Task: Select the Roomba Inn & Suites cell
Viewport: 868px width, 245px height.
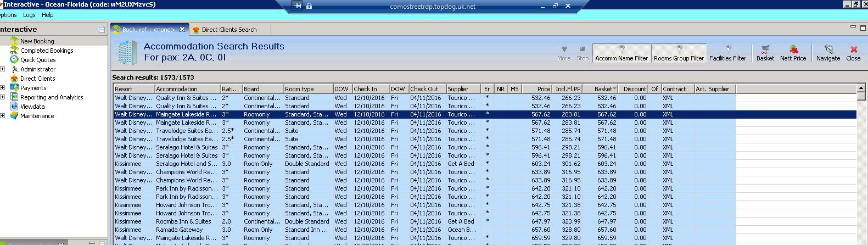Action: pyautogui.click(x=187, y=221)
